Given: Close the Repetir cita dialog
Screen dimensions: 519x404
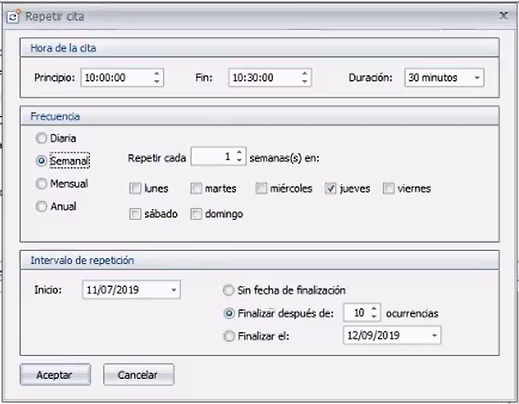Looking at the screenshot, I should point(504,15).
